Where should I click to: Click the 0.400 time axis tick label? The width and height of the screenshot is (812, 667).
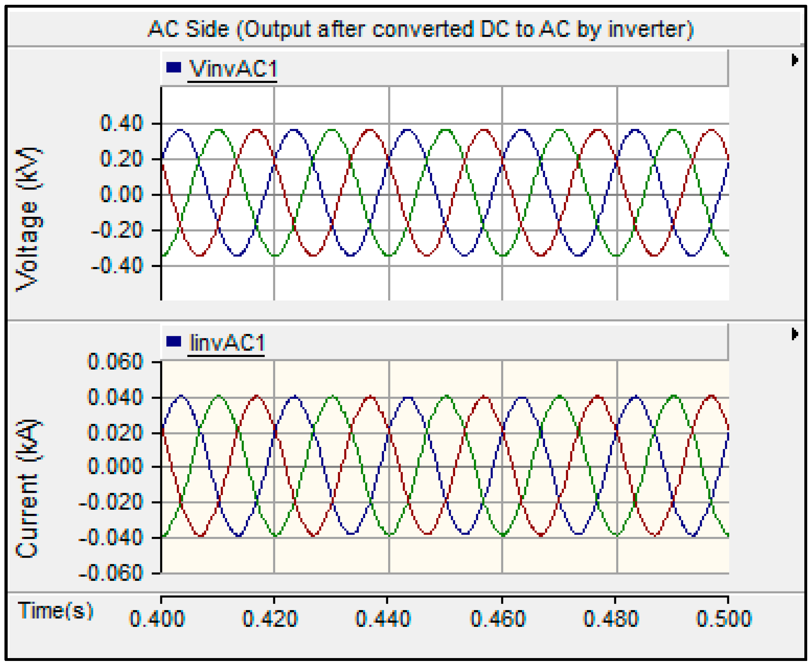tap(157, 619)
